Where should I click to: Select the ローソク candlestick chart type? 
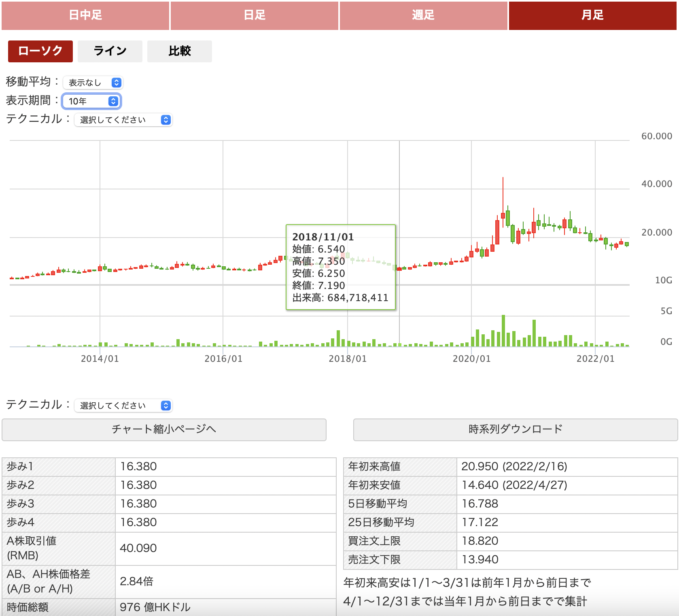point(40,51)
